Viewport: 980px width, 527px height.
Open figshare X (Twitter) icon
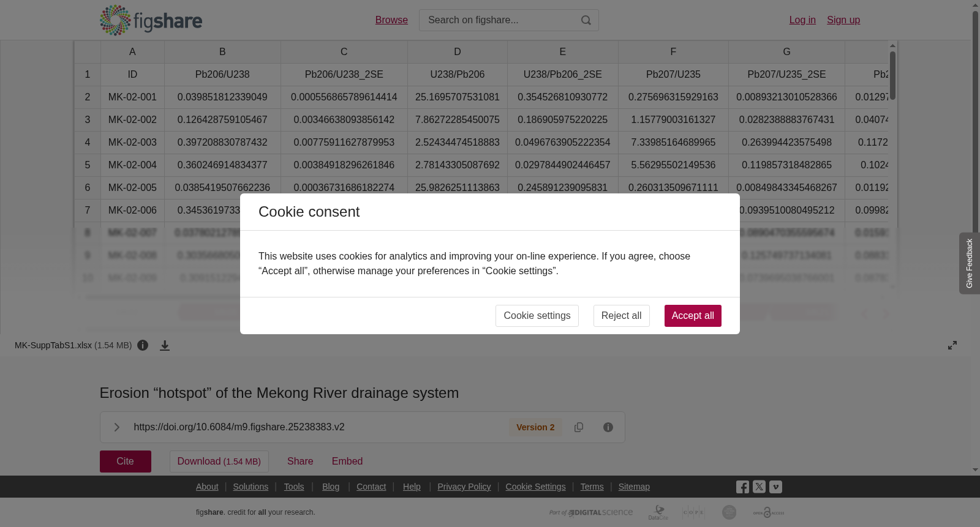click(759, 487)
